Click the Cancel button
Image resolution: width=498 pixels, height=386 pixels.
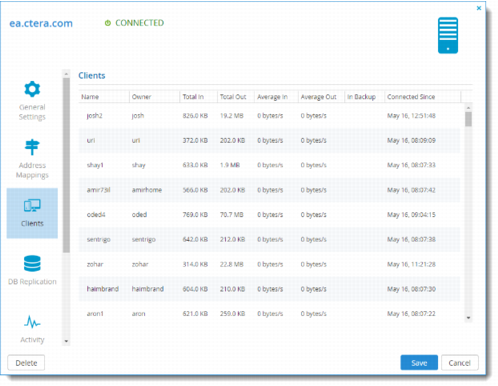click(460, 363)
